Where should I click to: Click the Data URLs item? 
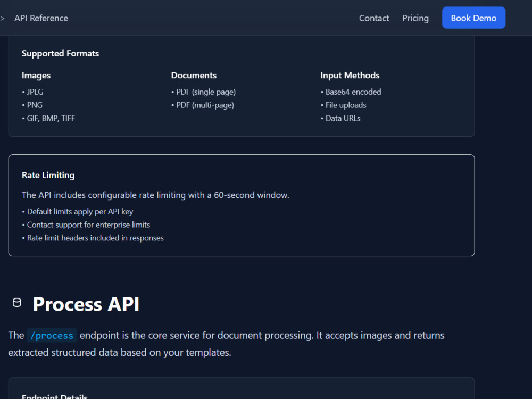coord(340,119)
